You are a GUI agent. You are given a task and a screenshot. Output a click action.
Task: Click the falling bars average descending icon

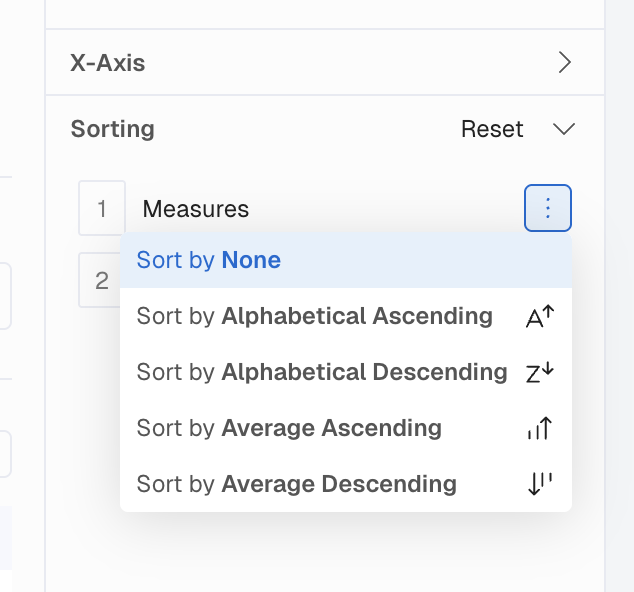click(x=540, y=484)
